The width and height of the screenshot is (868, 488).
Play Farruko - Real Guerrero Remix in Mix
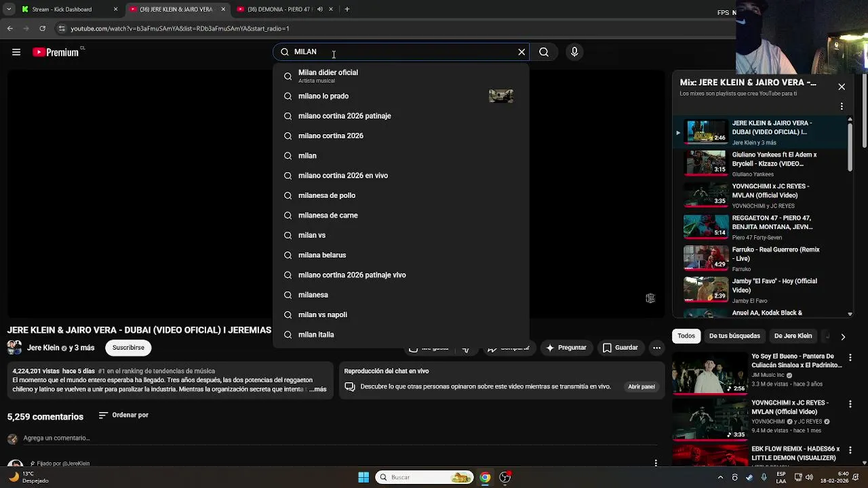click(759, 258)
